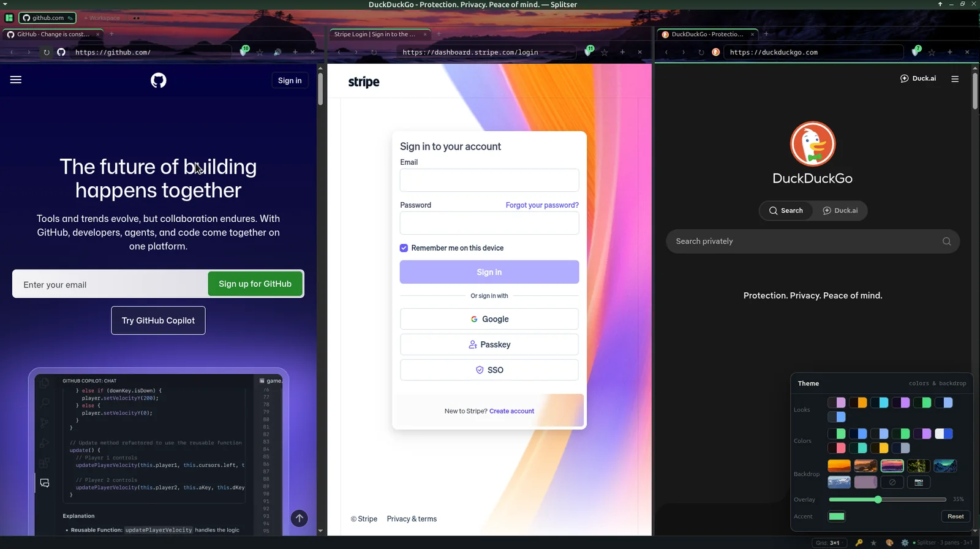Select the GitHub - Change is const... tab
Screen dimensions: 980x549
tap(53, 34)
